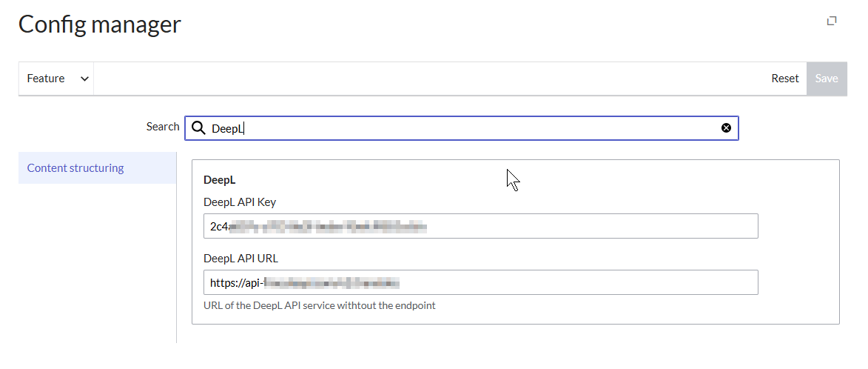868x369 pixels.
Task: Click the DeepL API URL label
Action: click(x=240, y=259)
